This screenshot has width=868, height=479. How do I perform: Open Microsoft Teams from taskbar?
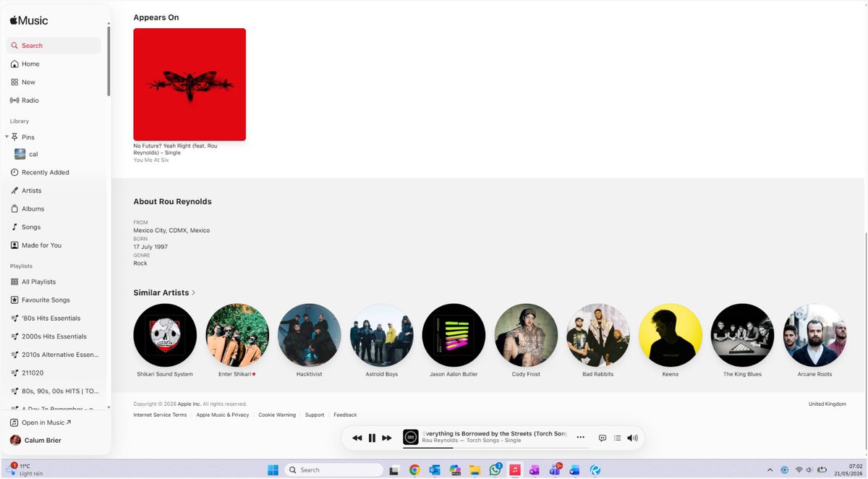(x=555, y=470)
